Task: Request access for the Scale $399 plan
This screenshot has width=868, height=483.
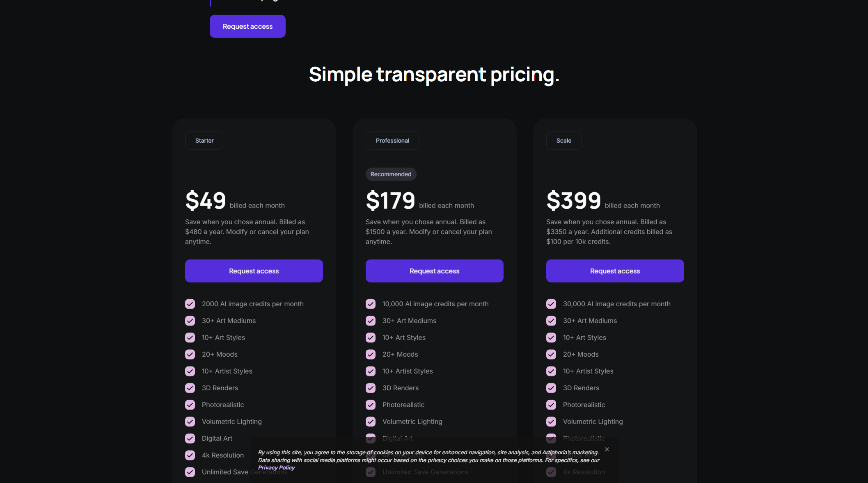Action: coord(615,271)
